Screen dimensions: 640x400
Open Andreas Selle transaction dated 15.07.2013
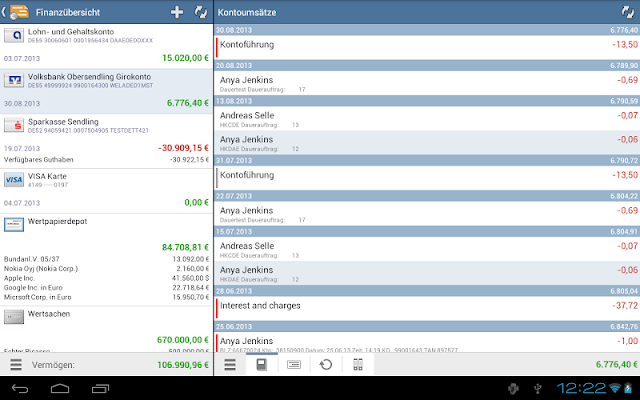pyautogui.click(x=427, y=249)
